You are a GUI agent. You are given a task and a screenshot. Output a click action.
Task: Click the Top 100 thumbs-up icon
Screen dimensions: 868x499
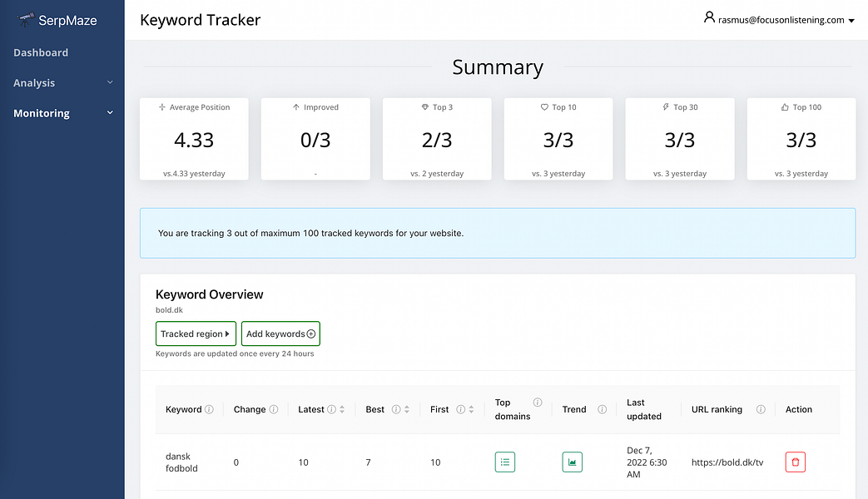[785, 106]
